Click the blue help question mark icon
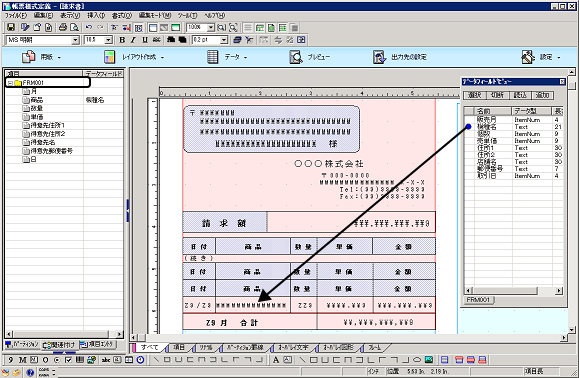Viewport: 579px width, 378px height. pyautogui.click(x=30, y=372)
